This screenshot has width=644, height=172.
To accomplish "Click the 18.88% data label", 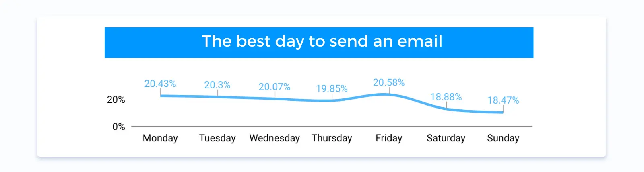I will (446, 97).
